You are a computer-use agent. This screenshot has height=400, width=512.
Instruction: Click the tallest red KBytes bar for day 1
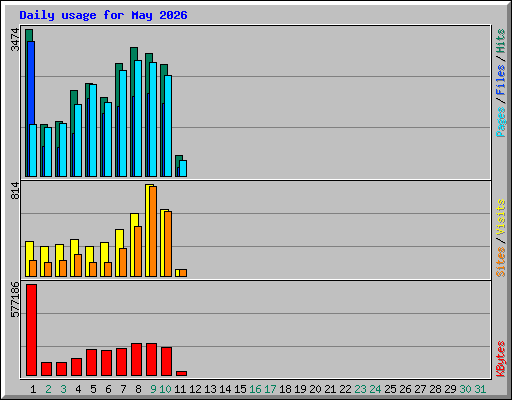click(x=31, y=330)
